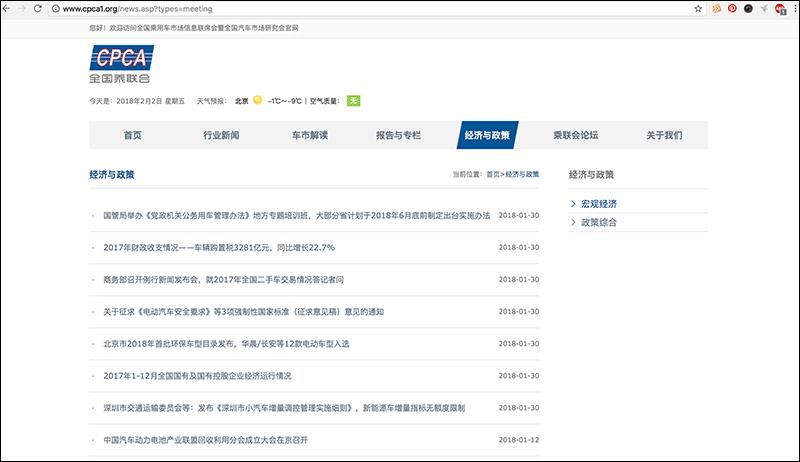
Task: Open article about 2017年全国二手车交易情况答记者问
Action: pos(223,280)
